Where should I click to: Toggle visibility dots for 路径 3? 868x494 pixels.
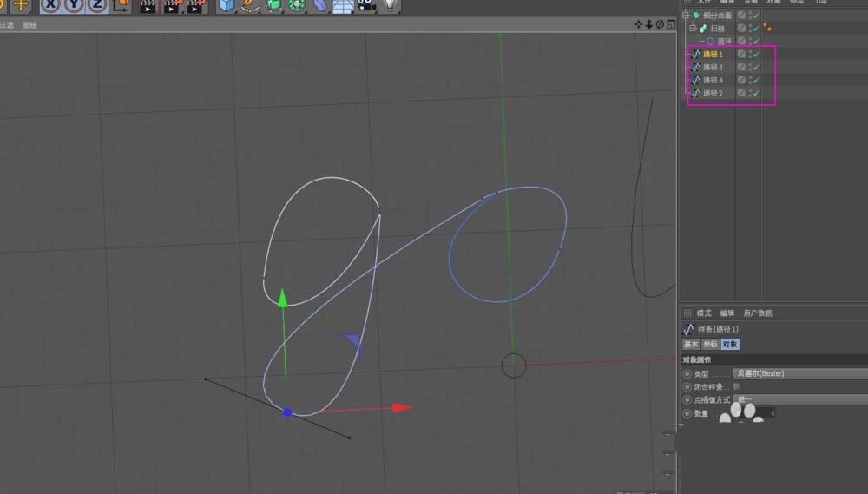coord(749,67)
